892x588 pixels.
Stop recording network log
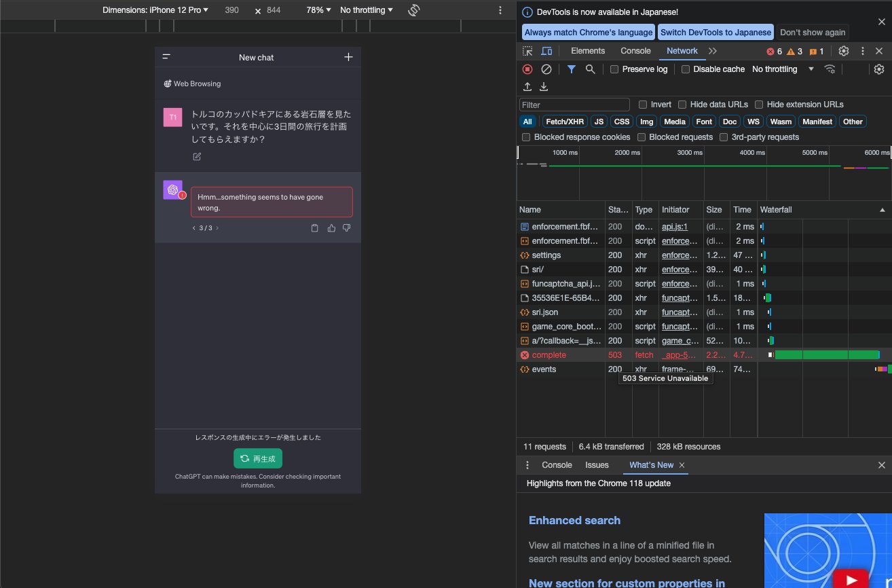527,69
